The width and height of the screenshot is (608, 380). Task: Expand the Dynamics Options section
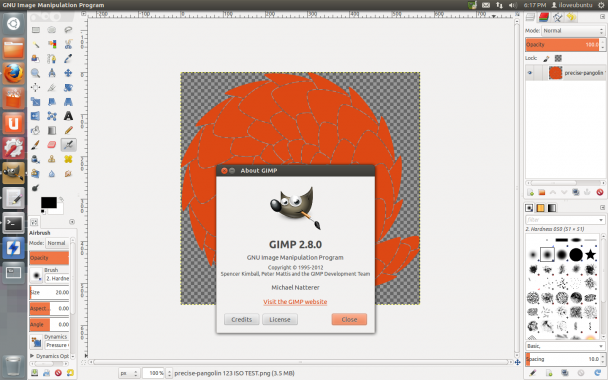[49, 356]
